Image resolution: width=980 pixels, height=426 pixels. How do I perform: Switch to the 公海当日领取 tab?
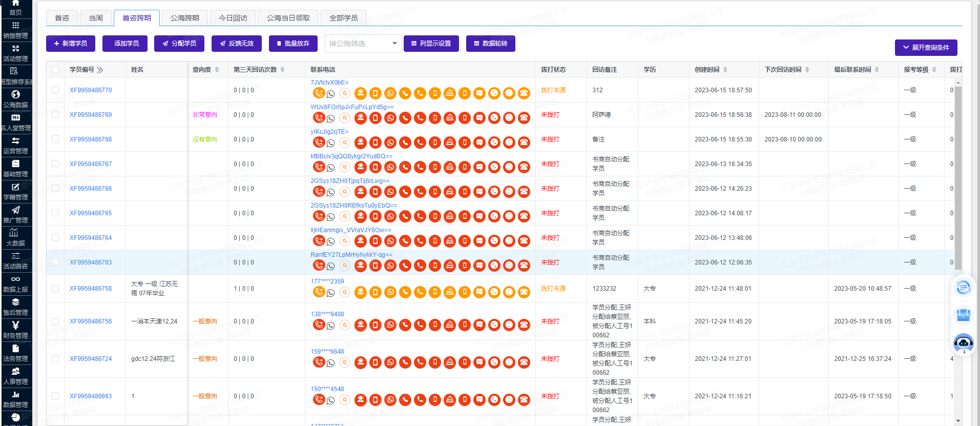pos(288,18)
